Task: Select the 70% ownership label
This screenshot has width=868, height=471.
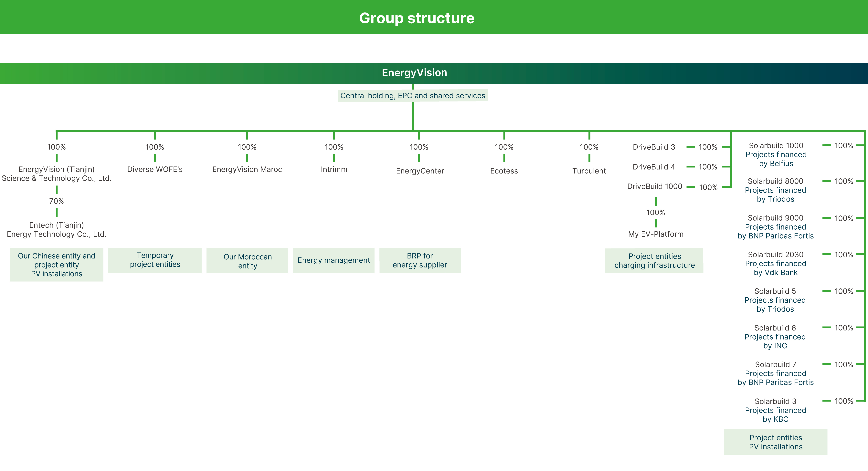Action: tap(56, 201)
